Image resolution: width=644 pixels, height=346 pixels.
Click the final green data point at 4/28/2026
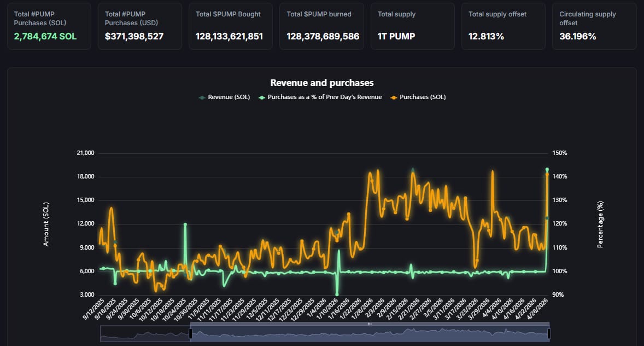coord(547,170)
